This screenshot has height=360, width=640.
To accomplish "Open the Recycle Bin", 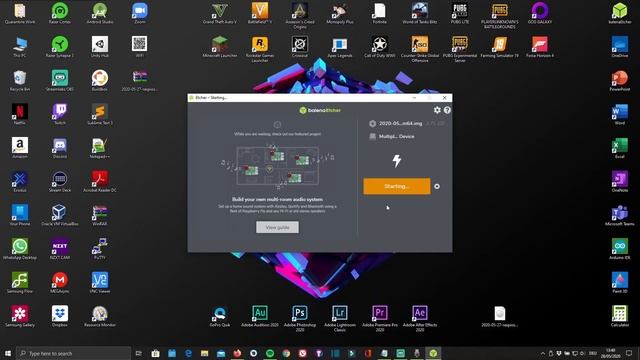I will pos(20,80).
